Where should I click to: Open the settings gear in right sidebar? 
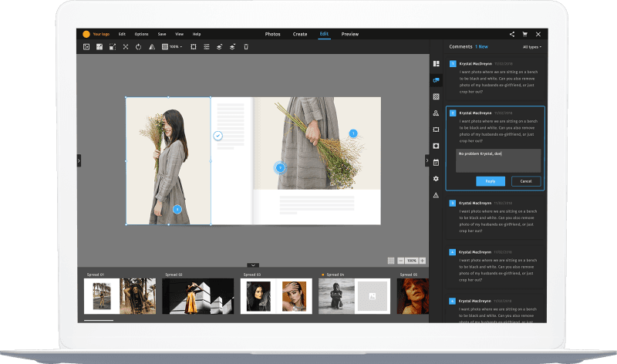(436, 179)
